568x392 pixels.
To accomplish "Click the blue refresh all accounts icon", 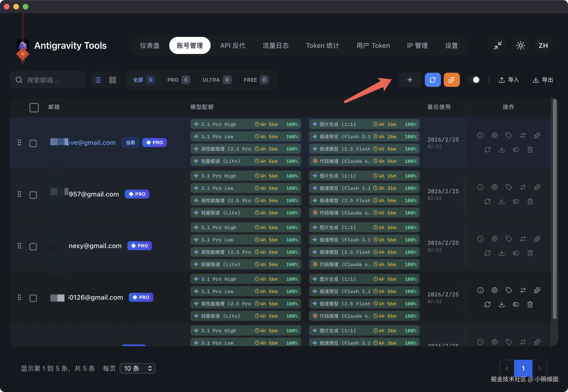I will pos(432,80).
